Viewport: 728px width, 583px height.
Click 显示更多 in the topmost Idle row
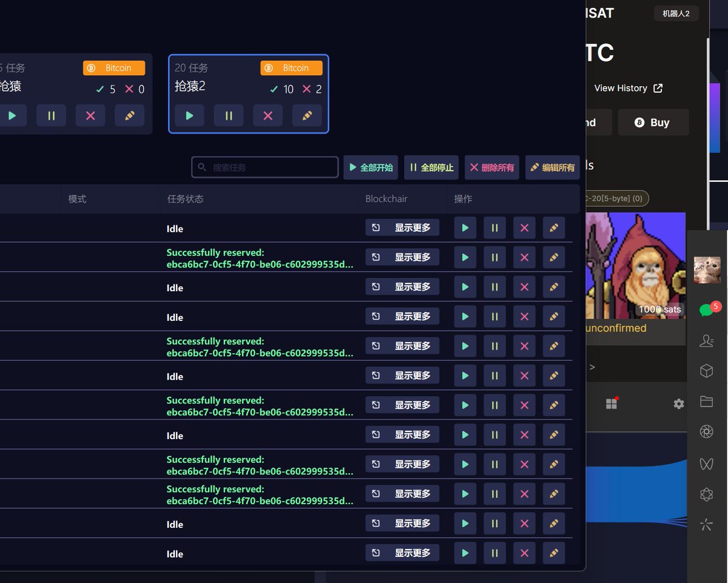click(x=402, y=227)
